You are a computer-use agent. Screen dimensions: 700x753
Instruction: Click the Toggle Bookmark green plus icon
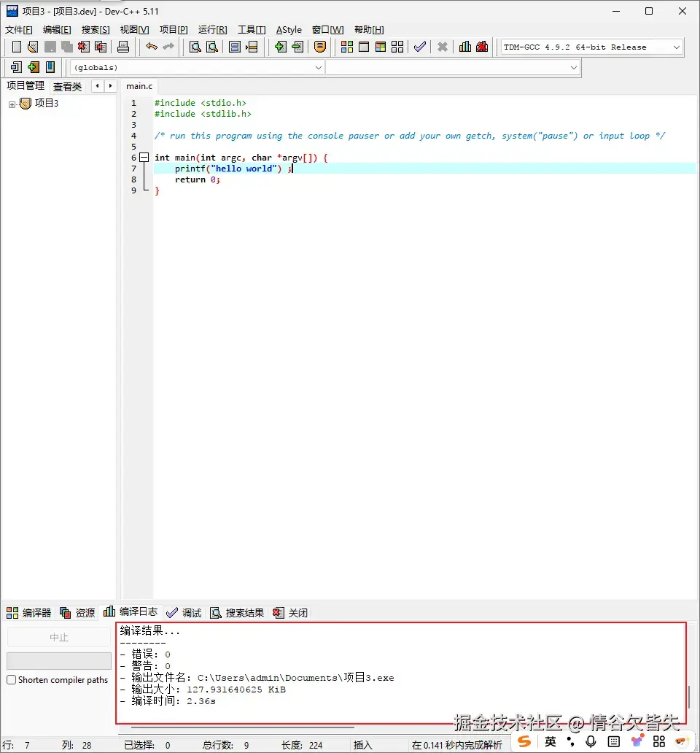(x=33, y=67)
